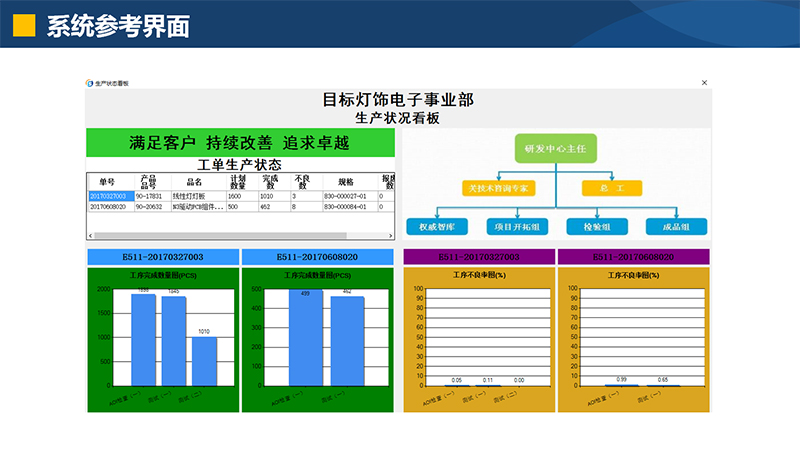Image resolution: width=800 pixels, height=458 pixels.
Task: Sort by the 计划数量 column header
Action: [x=238, y=182]
